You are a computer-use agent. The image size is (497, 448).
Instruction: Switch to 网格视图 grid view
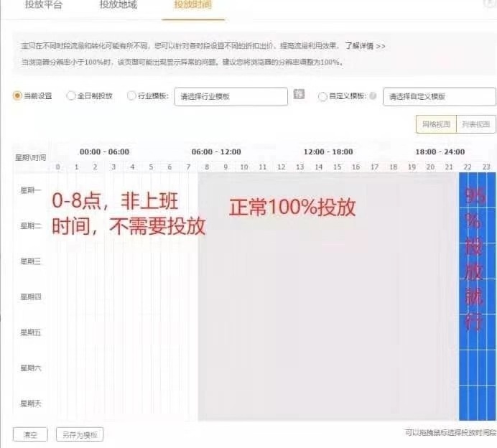coord(436,124)
